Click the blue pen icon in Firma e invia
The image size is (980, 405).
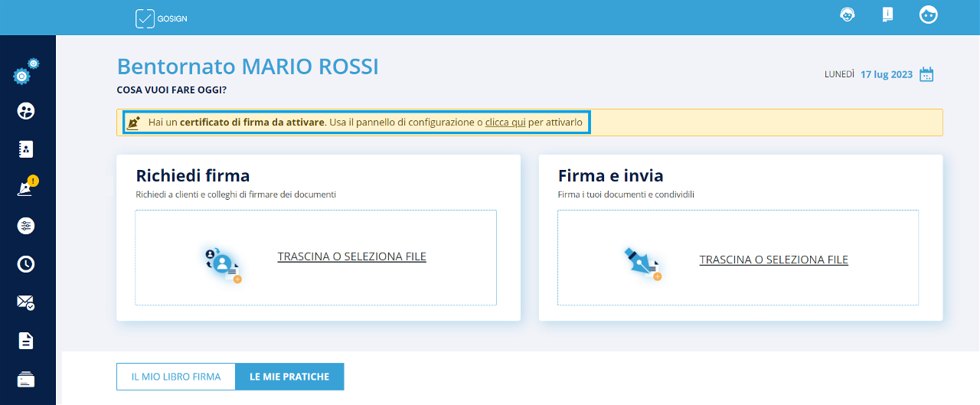tap(642, 263)
